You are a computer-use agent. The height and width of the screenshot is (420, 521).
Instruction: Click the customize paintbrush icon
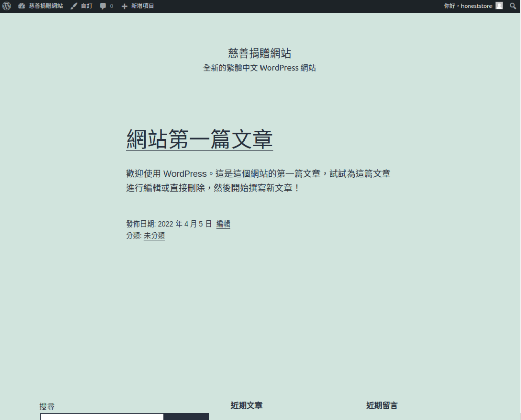tap(74, 6)
